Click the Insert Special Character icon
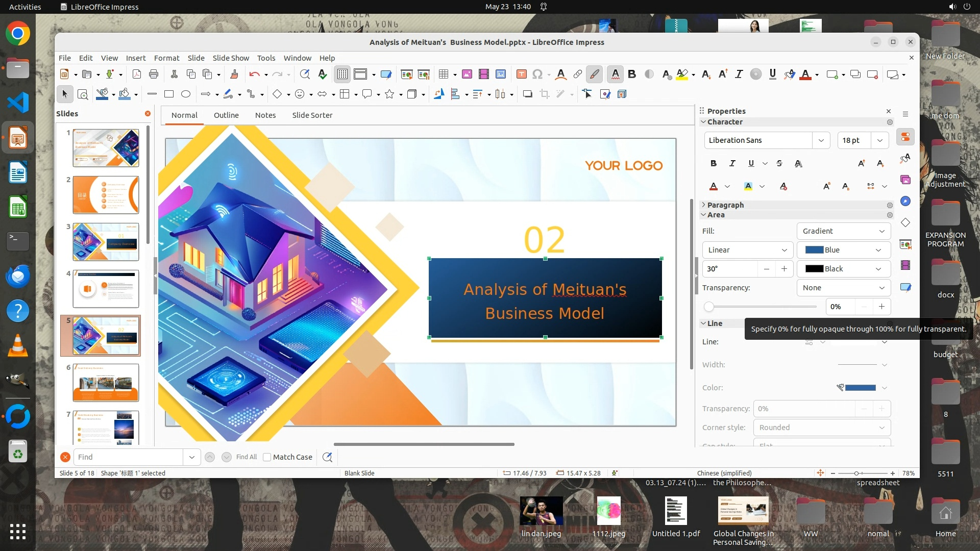This screenshot has width=980, height=551. [x=537, y=74]
